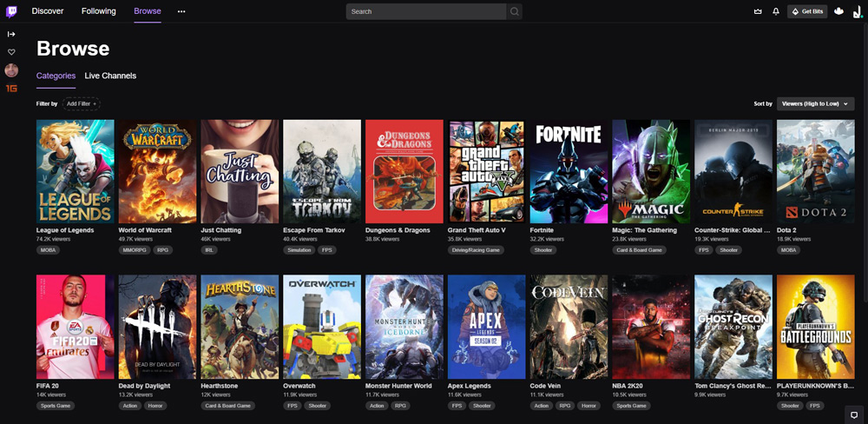
Task: Open NBA 2K20 box art
Action: point(651,327)
